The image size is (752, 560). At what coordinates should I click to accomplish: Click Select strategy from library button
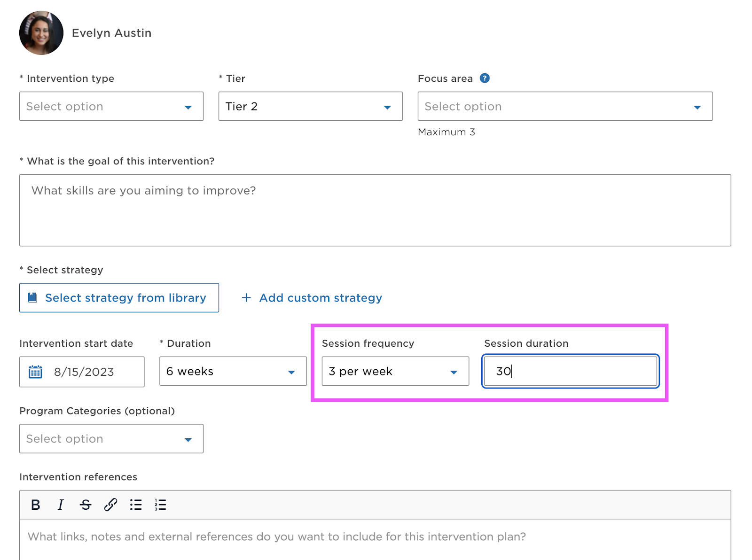[x=119, y=298]
